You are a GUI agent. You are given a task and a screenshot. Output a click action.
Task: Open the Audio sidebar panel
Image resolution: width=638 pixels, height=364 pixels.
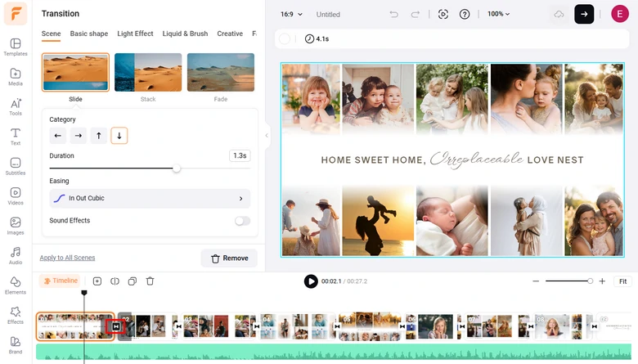coord(16,256)
